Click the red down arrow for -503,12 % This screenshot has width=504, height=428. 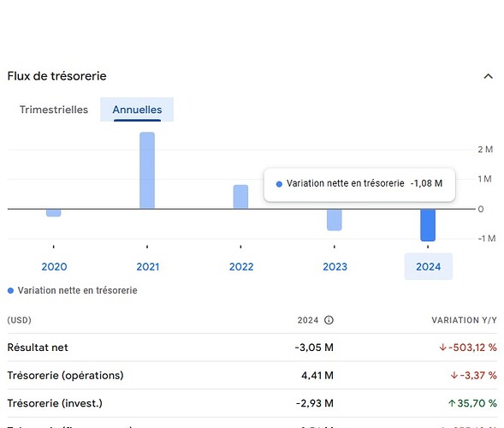coord(443,348)
